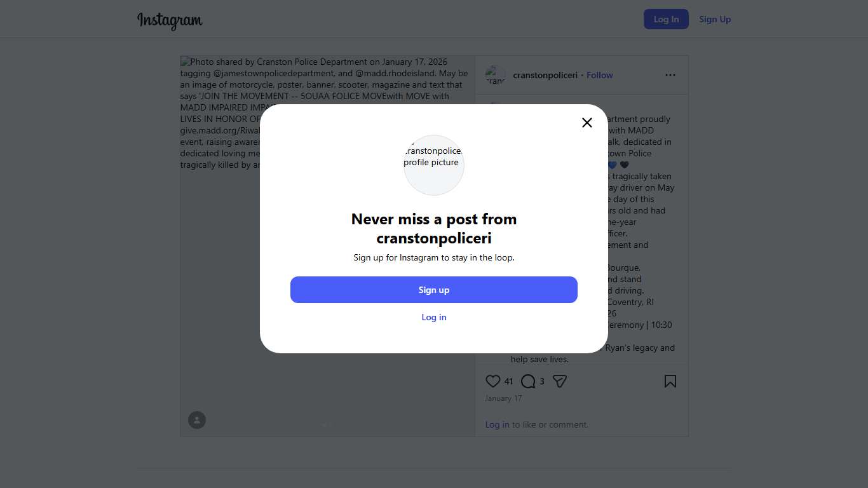Click the Log in link below Sign up
The height and width of the screenshot is (488, 868).
[434, 317]
